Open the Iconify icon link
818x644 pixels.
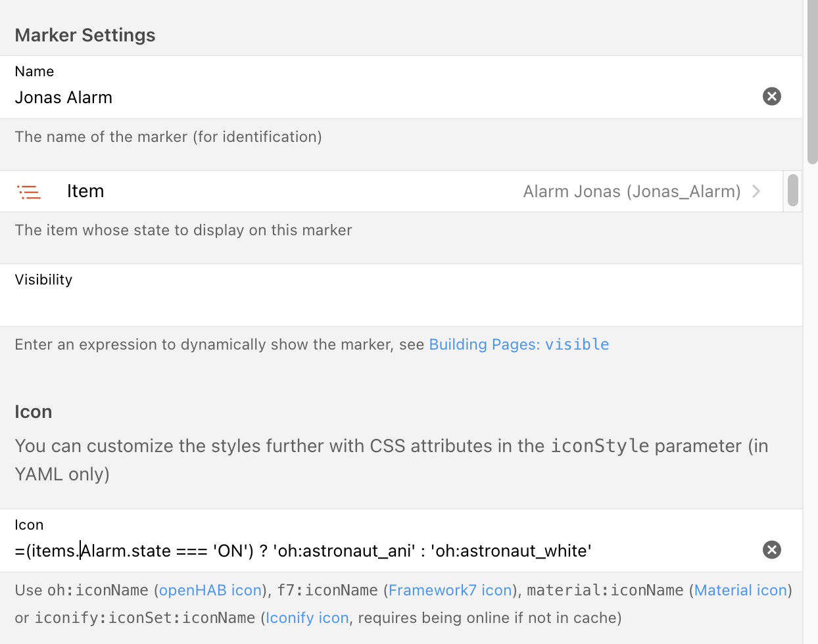click(x=307, y=618)
